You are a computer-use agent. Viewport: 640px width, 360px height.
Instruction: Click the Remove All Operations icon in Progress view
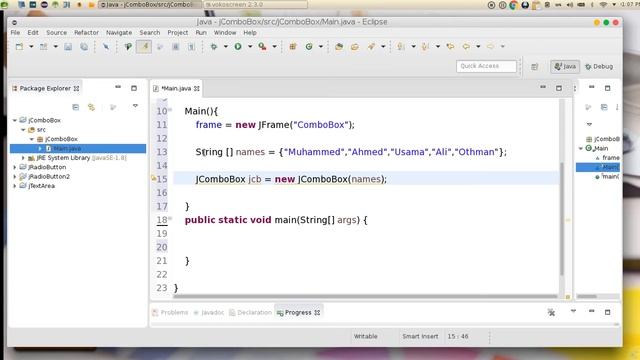point(551,312)
